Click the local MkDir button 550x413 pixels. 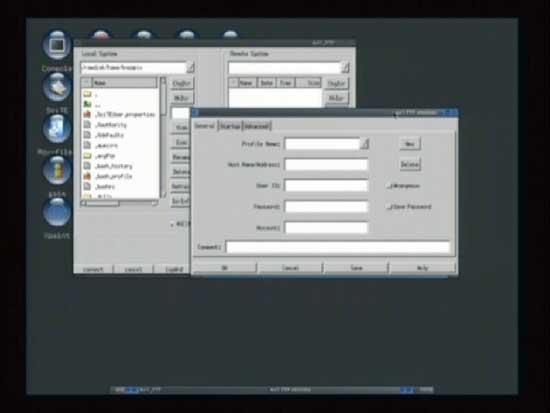point(181,98)
